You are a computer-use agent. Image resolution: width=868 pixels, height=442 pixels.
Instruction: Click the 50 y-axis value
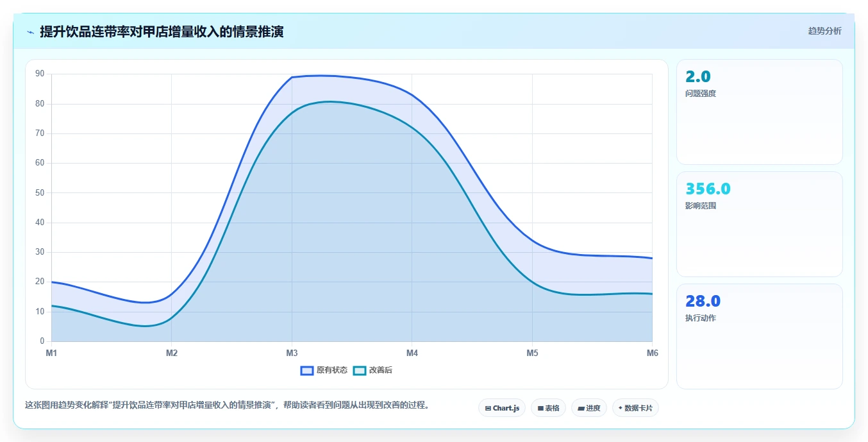pos(40,192)
